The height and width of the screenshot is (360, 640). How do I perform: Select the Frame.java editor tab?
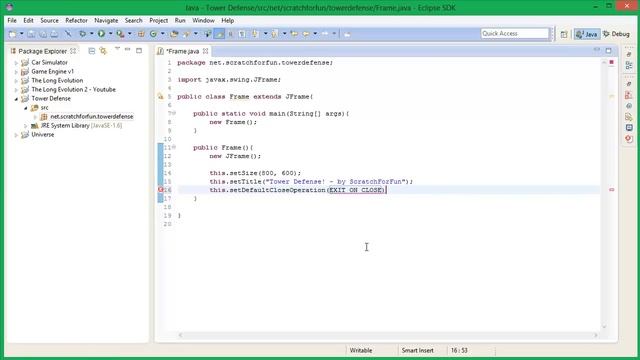tap(182, 51)
